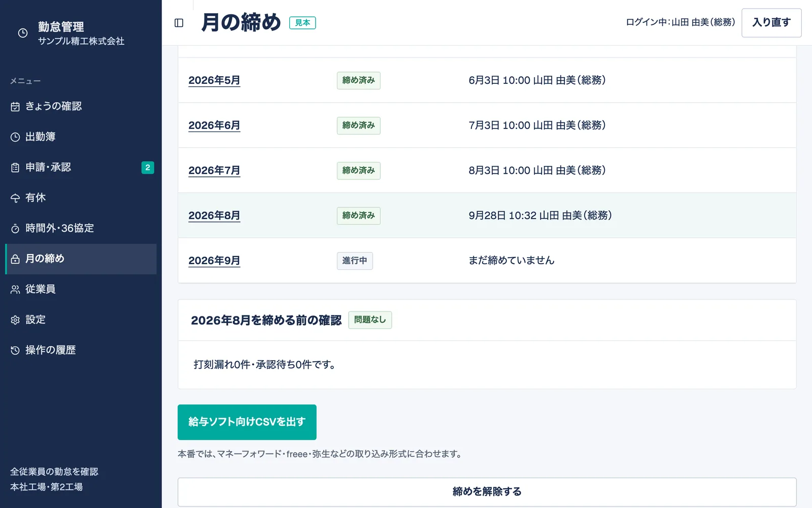
Task: Click ログイン中:山田 由美(総務) text
Action: click(680, 22)
